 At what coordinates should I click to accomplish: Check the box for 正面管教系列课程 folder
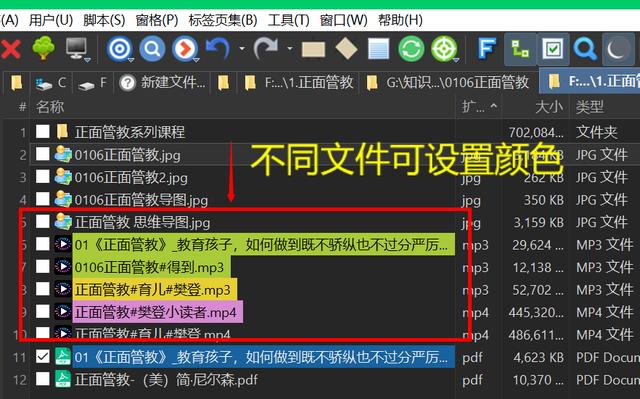pyautogui.click(x=42, y=132)
